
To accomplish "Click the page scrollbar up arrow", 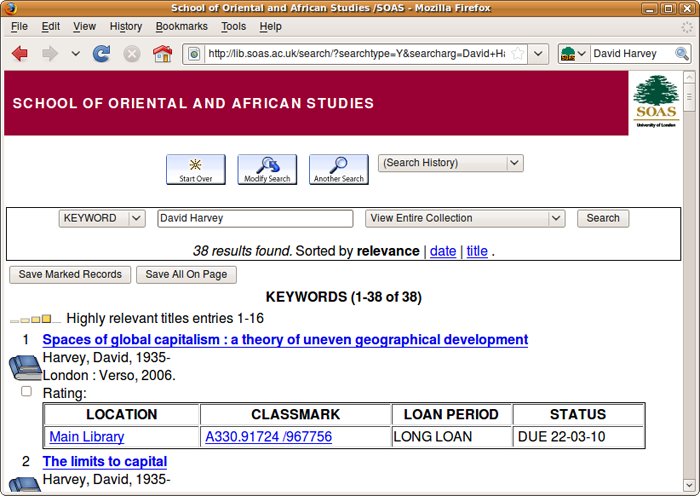I will tap(689, 77).
